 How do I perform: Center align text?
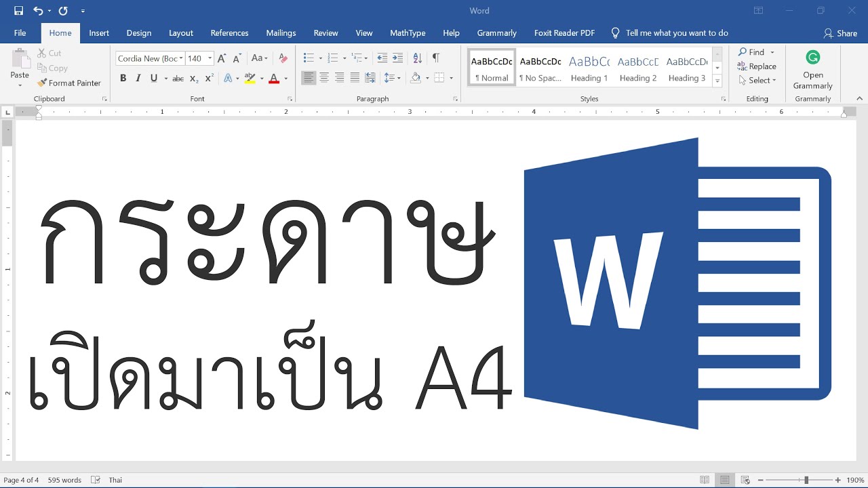coord(324,78)
